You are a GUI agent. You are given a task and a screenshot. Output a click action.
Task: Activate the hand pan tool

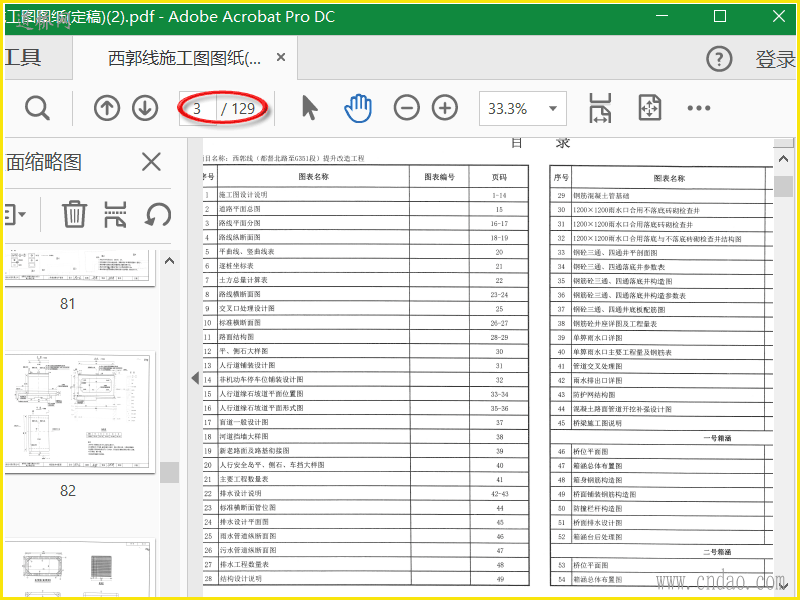click(x=358, y=108)
